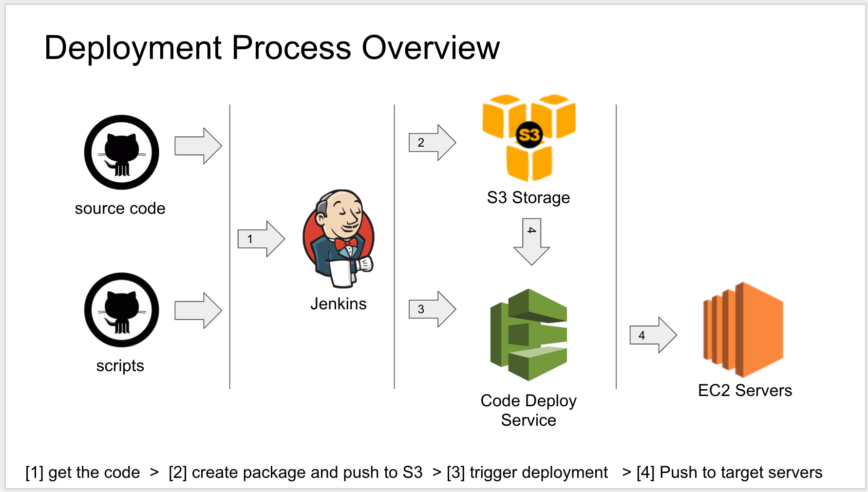Screen dimensions: 868x492
Task: Click the 'source code' text label
Action: (x=120, y=208)
